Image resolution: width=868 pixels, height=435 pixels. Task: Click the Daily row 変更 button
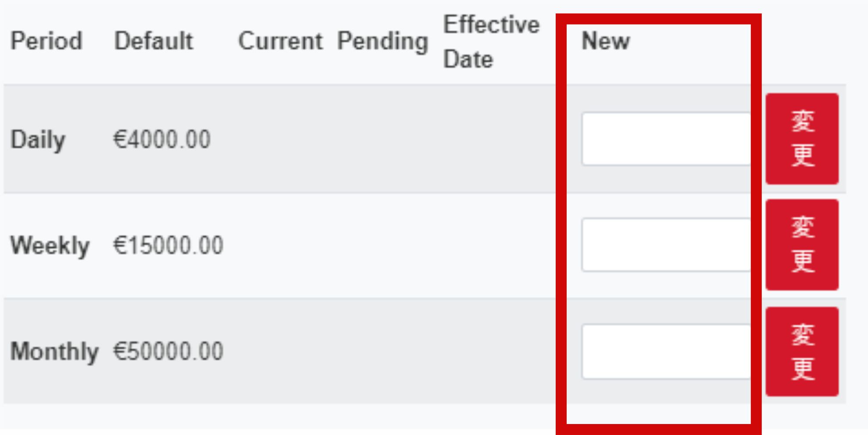802,139
